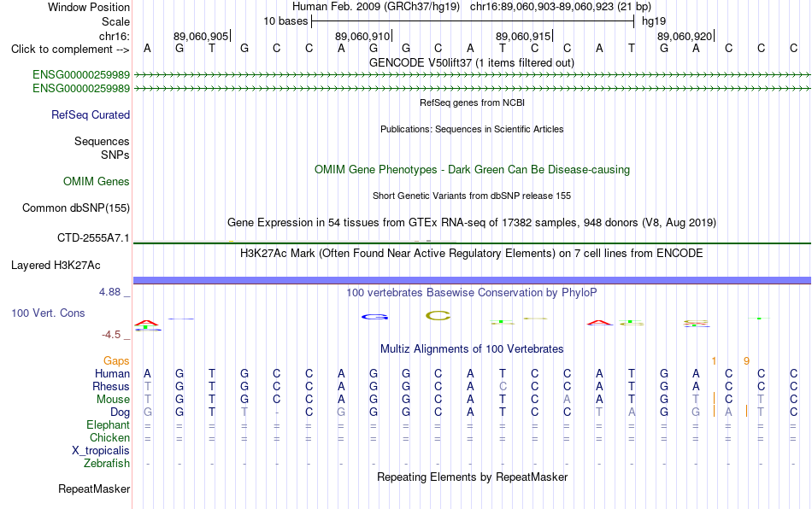Click the Window Position track label

[x=89, y=7]
